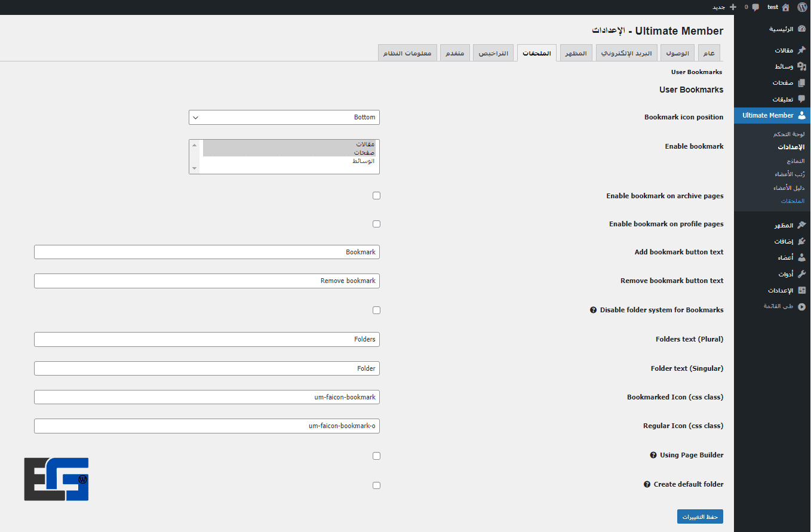The height and width of the screenshot is (532, 811).
Task: Open the comments bubble in admin bar
Action: [x=755, y=7]
